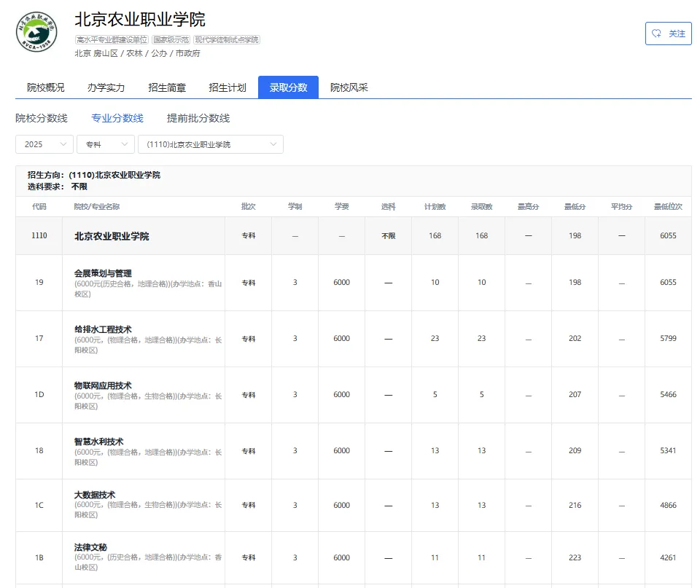This screenshot has width=700, height=588.
Task: Click the heart icon in 关注 button
Action: 657,34
